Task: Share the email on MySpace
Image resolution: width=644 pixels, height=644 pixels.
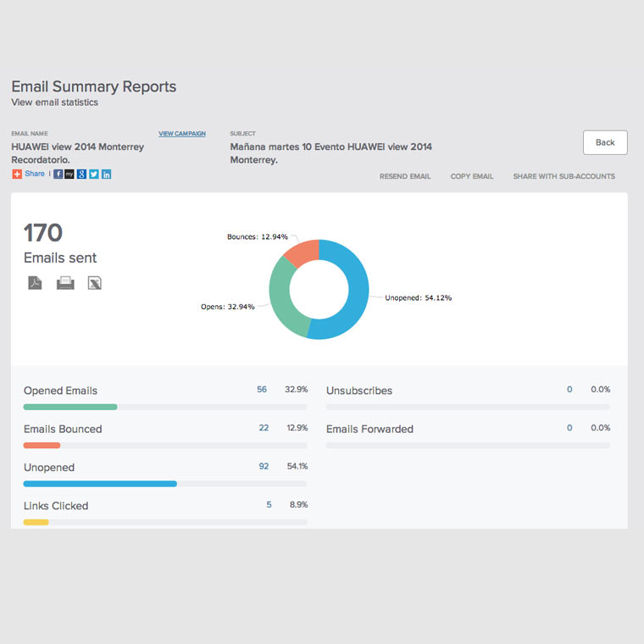Action: (70, 174)
